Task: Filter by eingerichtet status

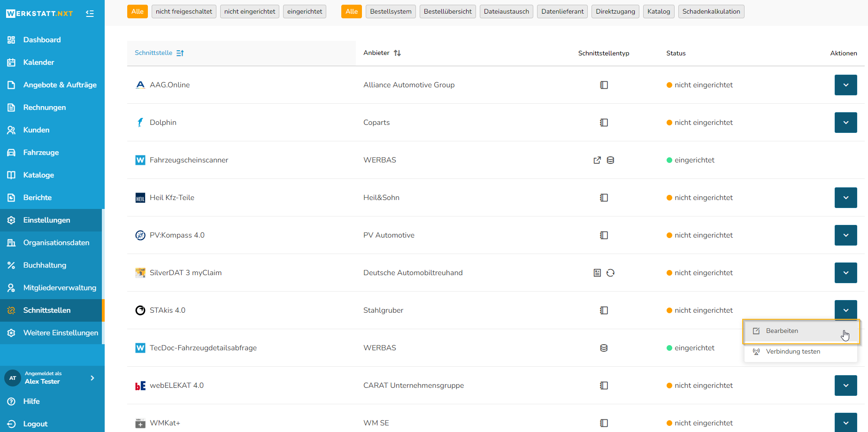Action: pyautogui.click(x=305, y=12)
